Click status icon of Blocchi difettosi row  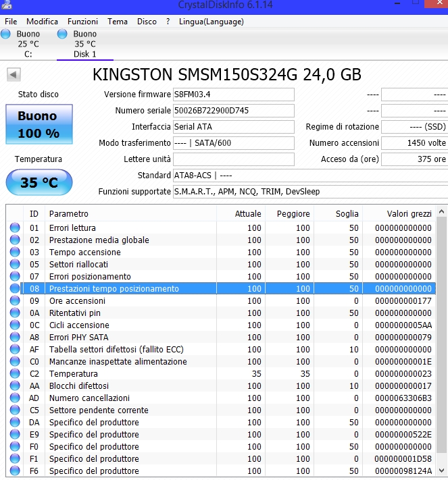[x=15, y=385]
